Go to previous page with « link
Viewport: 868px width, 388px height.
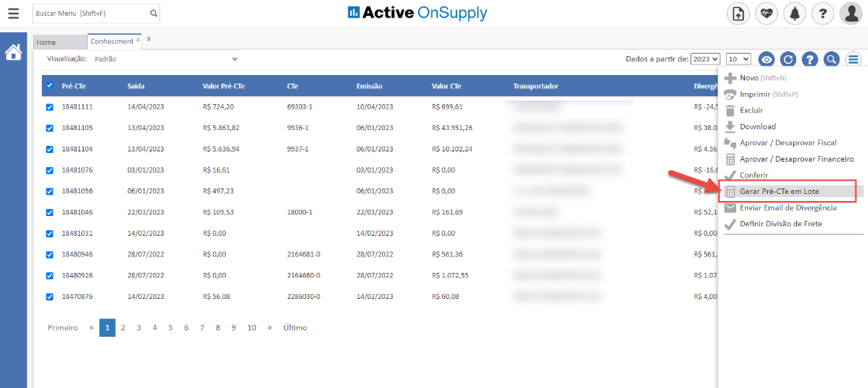pos(92,327)
